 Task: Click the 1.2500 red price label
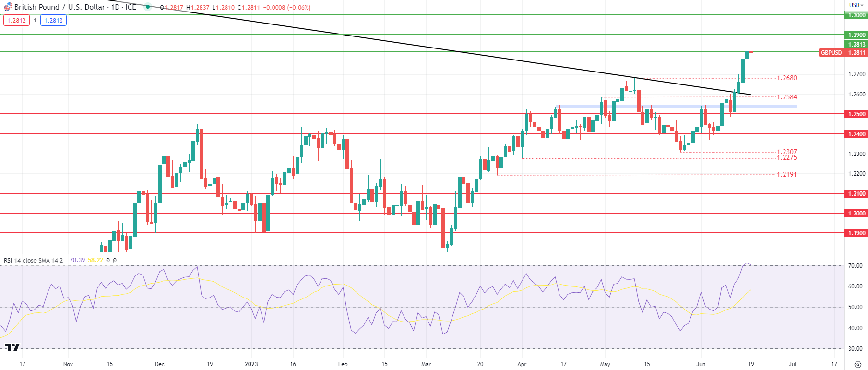tap(856, 114)
